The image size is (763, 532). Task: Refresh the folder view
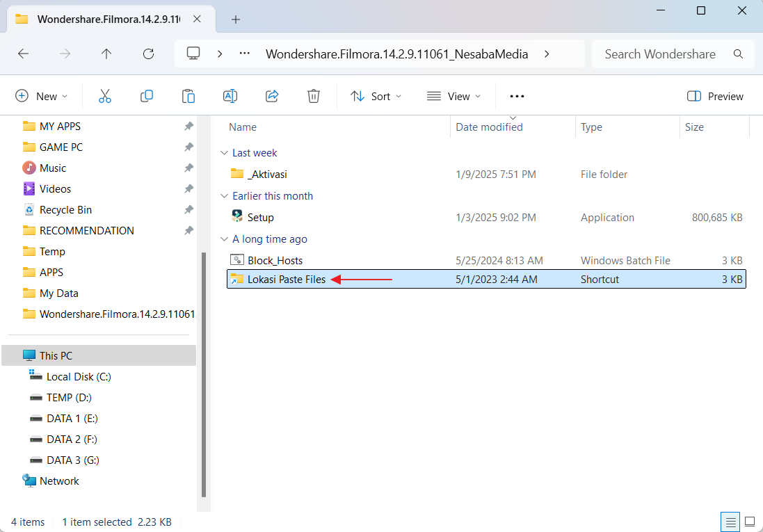[x=148, y=54]
